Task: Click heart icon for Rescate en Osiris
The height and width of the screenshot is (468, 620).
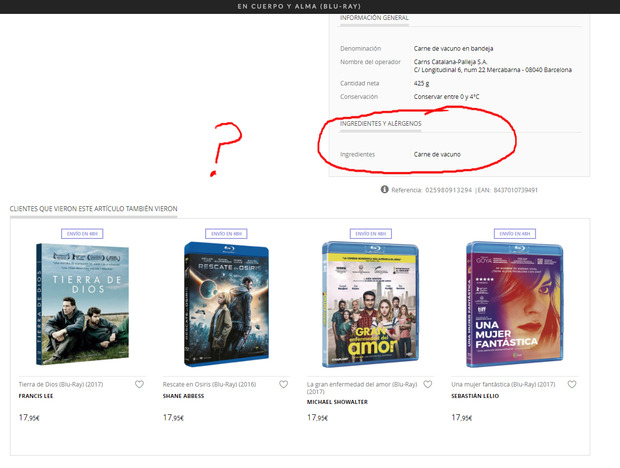Action: tap(284, 385)
